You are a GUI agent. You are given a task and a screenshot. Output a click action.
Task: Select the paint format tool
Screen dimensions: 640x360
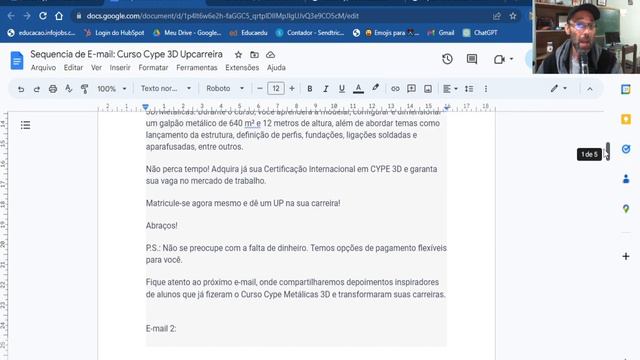pos(84,89)
